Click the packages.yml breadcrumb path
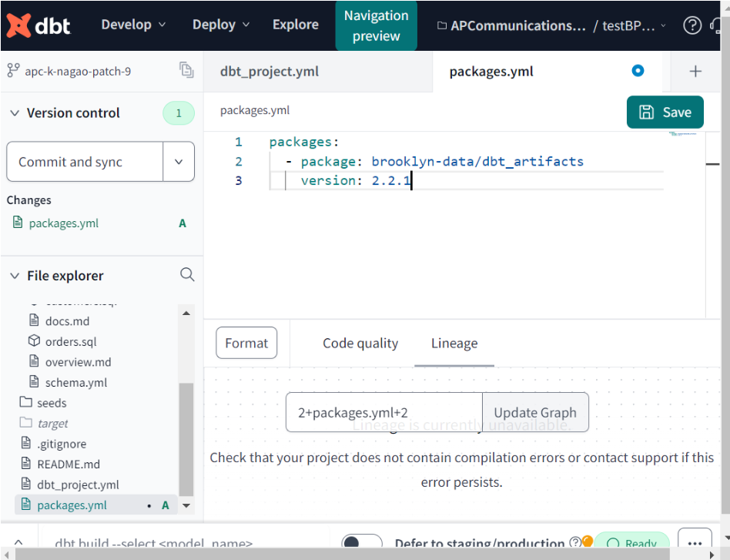 pyautogui.click(x=255, y=110)
